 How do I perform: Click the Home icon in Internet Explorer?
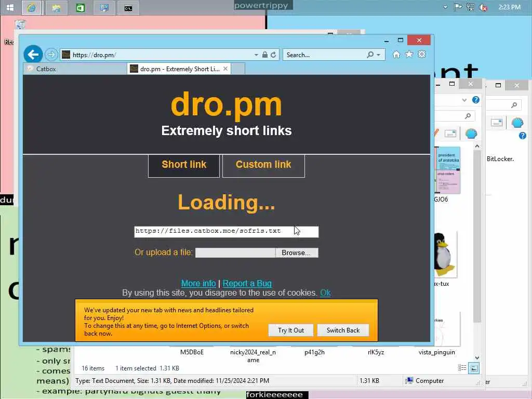coord(396,54)
